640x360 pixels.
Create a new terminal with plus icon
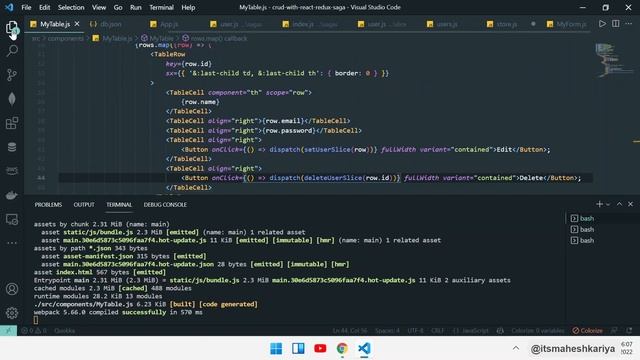point(599,204)
